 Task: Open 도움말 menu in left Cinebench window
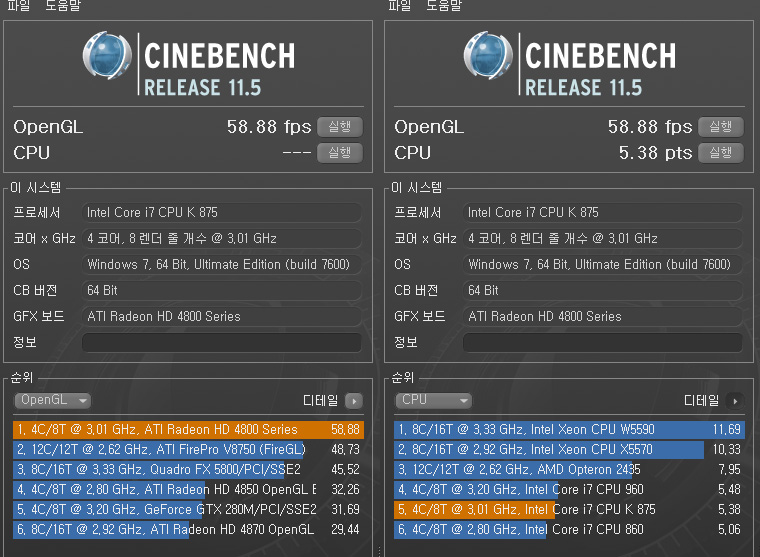63,5
